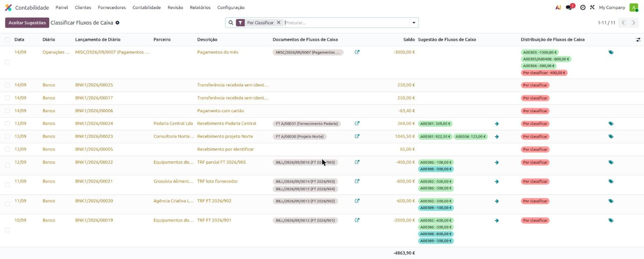Open external link for BILL/2026/09/0014 document

click(x=357, y=181)
